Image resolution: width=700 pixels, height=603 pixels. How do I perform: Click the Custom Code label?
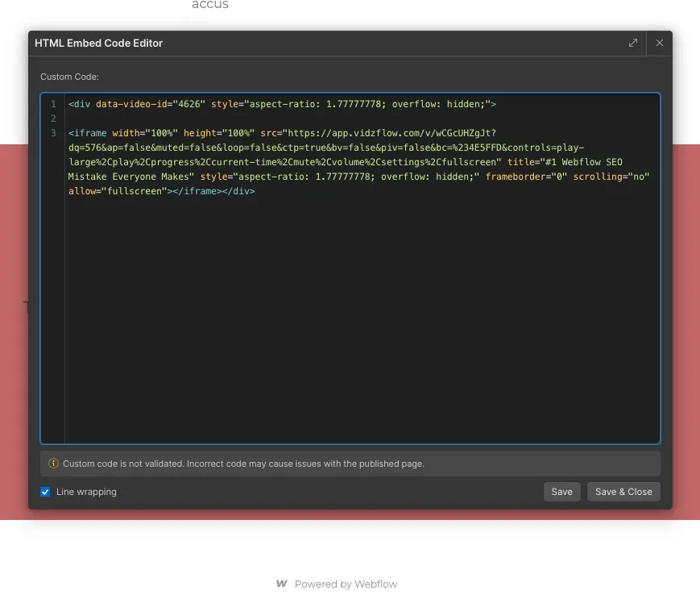tap(69, 77)
